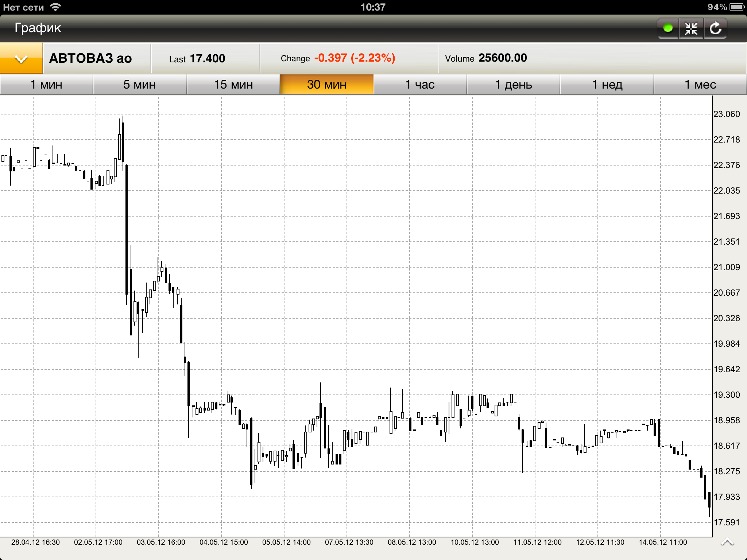
Task: Click the green connection status indicator
Action: tap(668, 28)
